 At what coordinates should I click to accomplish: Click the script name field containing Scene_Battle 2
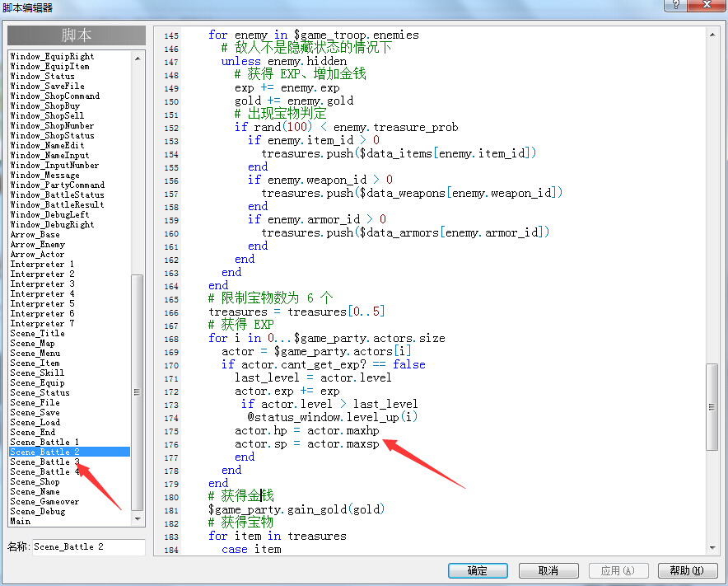[89, 547]
